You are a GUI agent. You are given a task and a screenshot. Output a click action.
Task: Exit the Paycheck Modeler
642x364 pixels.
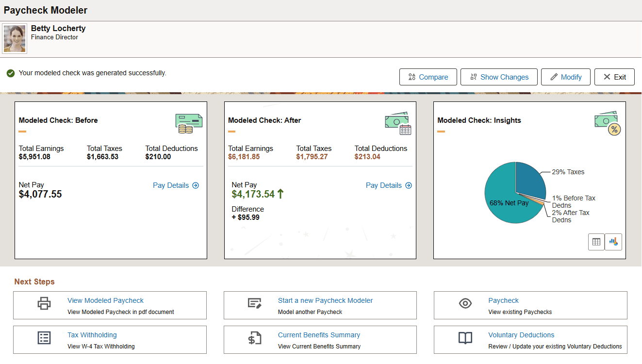pos(614,77)
